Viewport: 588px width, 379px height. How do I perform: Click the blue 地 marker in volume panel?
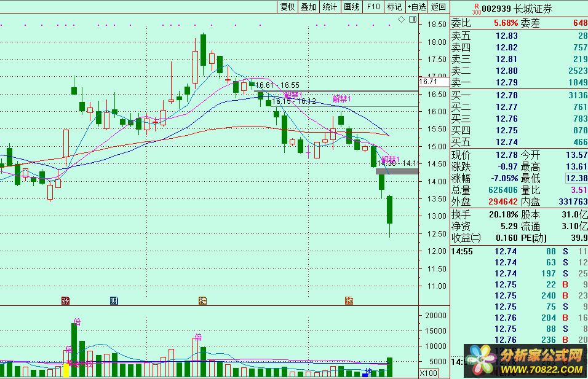(x=367, y=373)
